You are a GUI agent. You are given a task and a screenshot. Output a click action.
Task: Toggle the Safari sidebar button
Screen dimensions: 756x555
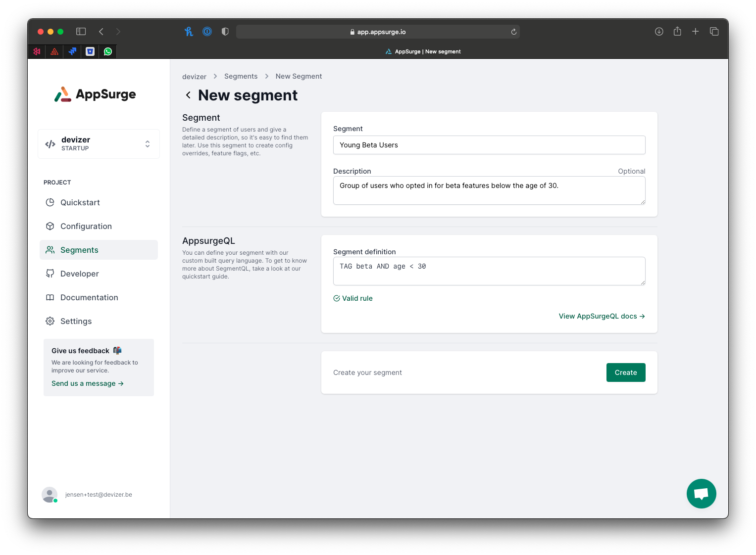point(81,32)
